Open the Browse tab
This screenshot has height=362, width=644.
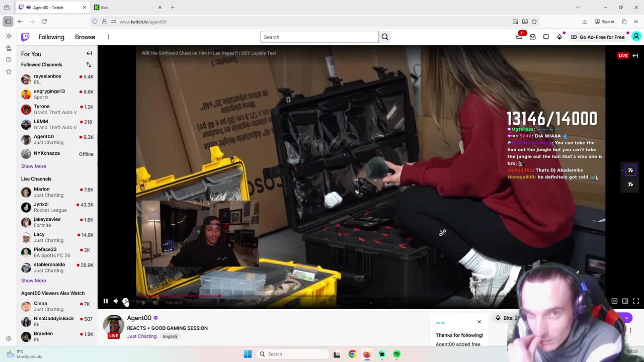[85, 37]
